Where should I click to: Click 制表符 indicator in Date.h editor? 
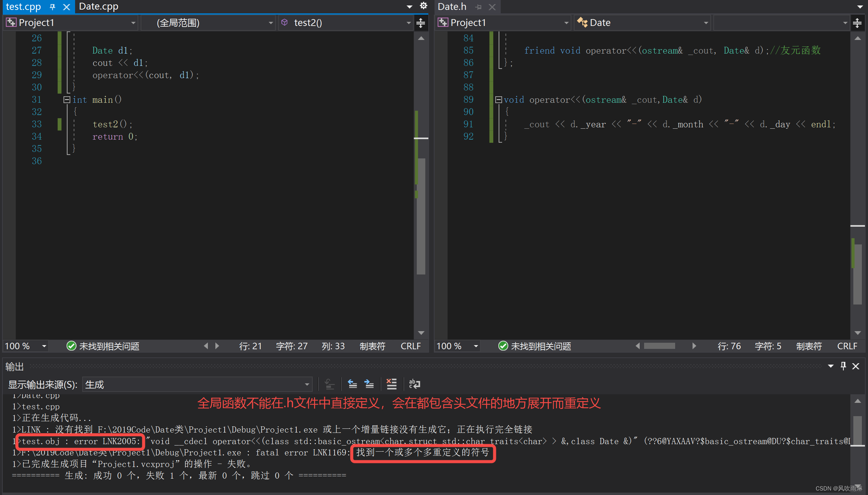point(809,346)
